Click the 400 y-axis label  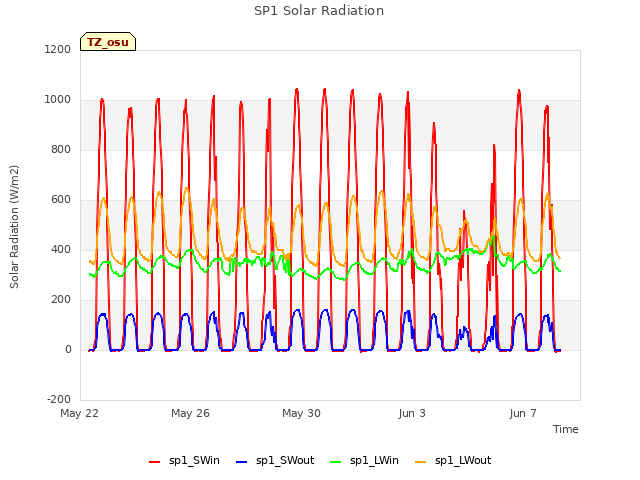coord(61,249)
